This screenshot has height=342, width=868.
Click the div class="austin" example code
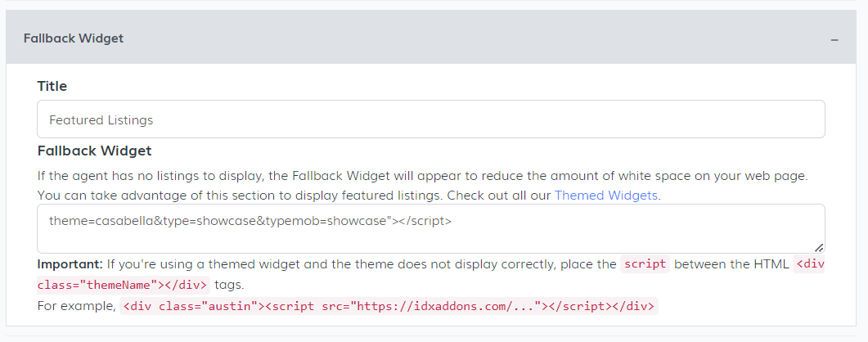click(x=389, y=306)
